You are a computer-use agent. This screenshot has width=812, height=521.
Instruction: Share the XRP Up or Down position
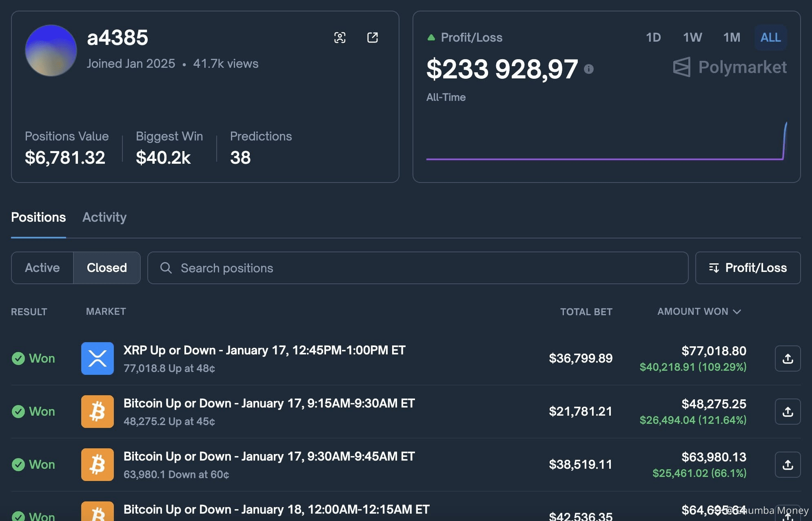[x=787, y=358]
